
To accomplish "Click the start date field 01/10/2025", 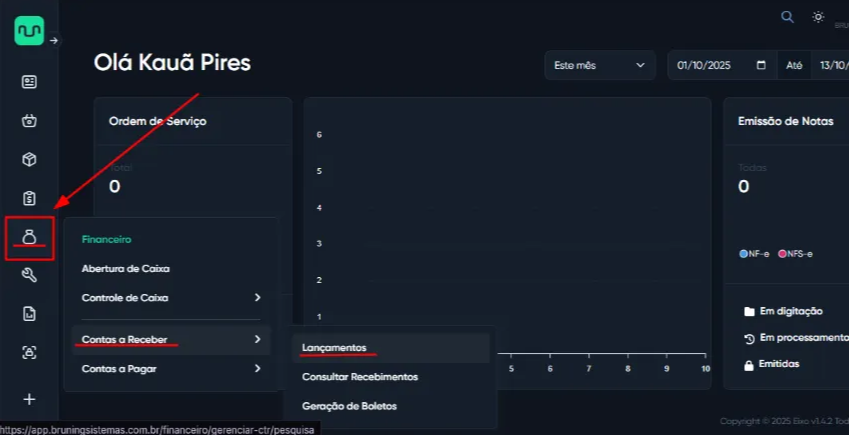I will click(x=716, y=65).
